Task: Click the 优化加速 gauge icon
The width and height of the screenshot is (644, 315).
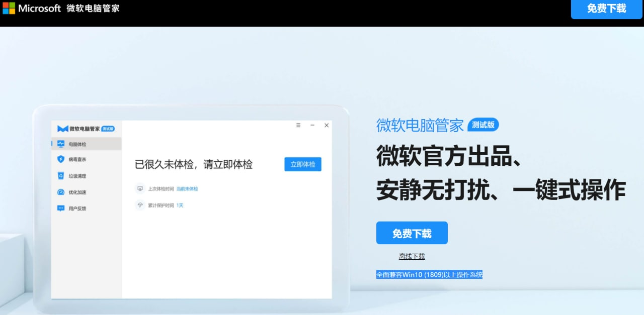Action: pyautogui.click(x=61, y=192)
